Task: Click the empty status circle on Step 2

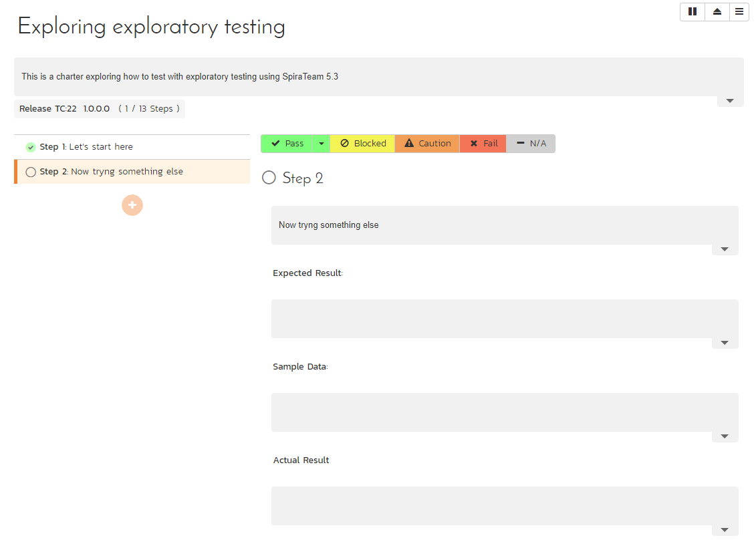Action: click(31, 172)
